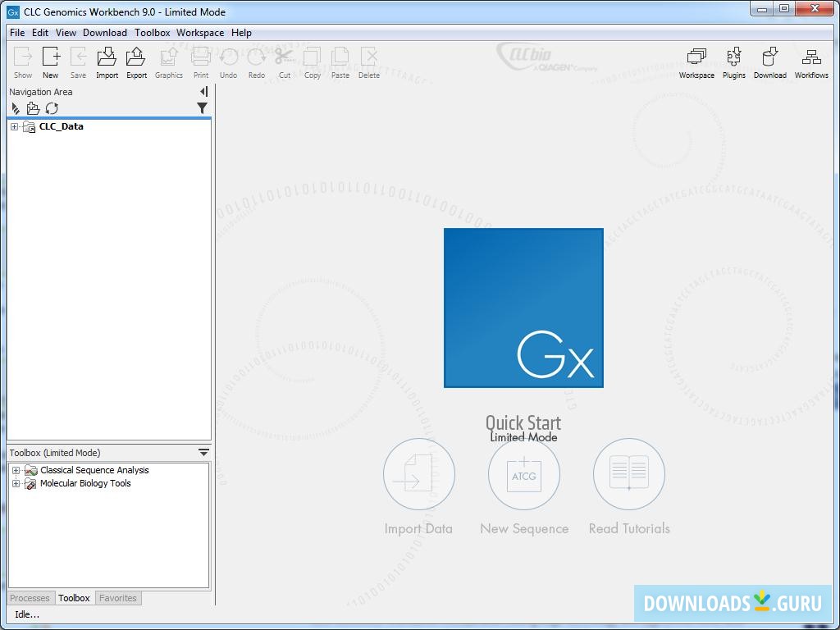
Task: Click the New Sequence quick start button
Action: click(x=524, y=474)
